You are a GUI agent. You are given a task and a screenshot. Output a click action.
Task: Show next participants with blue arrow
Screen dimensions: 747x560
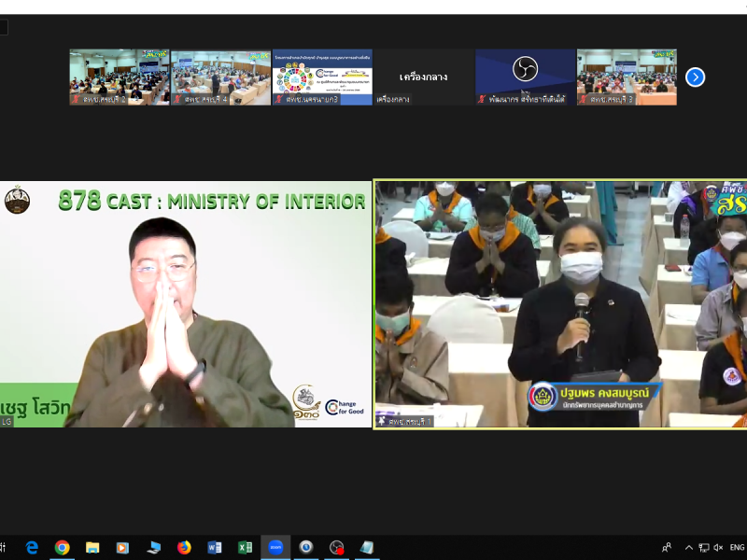[x=695, y=77]
